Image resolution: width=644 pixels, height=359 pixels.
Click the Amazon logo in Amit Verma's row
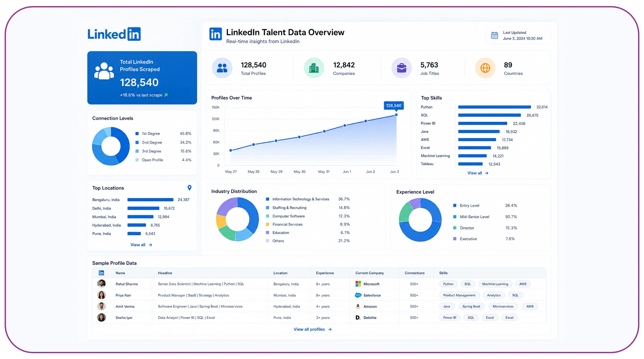point(358,306)
